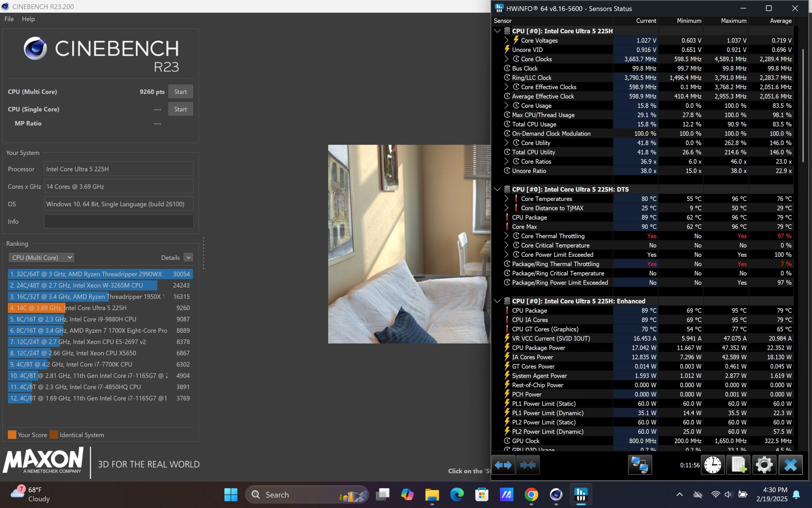This screenshot has height=508, width=812.
Task: Collapse the 225H: Enhanced sensor group
Action: click(498, 301)
